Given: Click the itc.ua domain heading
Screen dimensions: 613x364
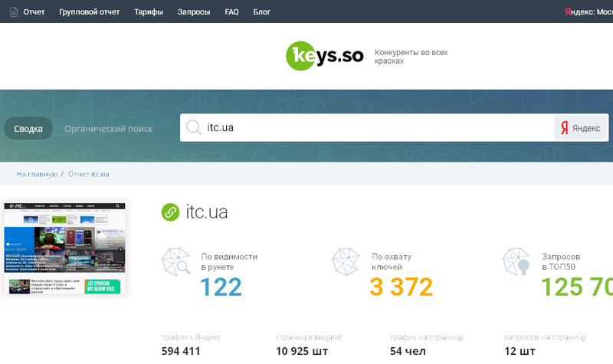Looking at the screenshot, I should coord(207,212).
